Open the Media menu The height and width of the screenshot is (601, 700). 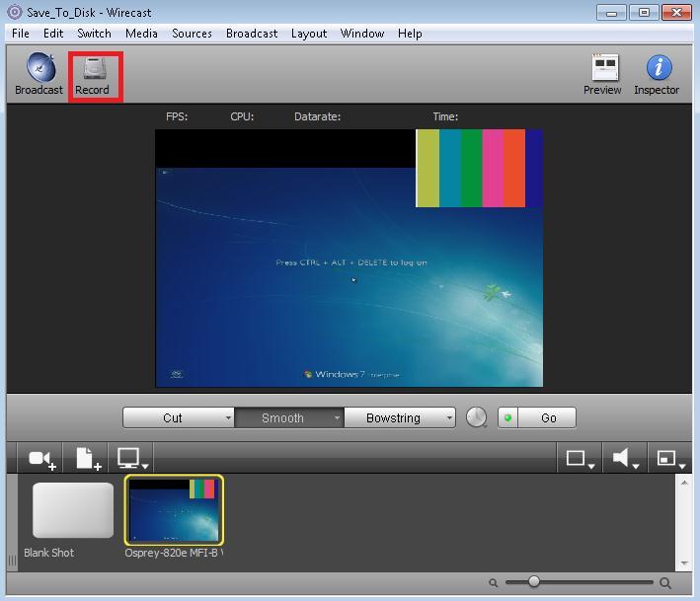[x=141, y=34]
